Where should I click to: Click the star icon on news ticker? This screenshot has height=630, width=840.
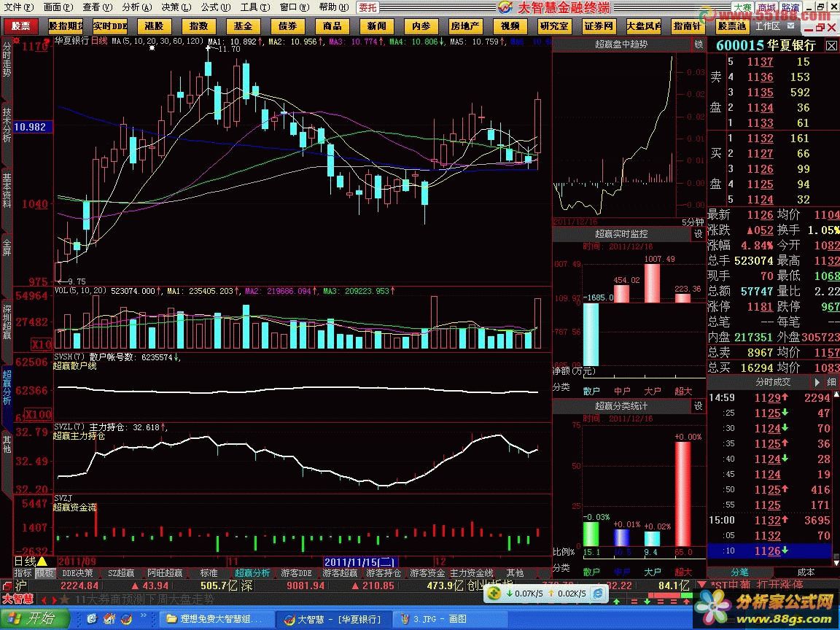tap(63, 599)
